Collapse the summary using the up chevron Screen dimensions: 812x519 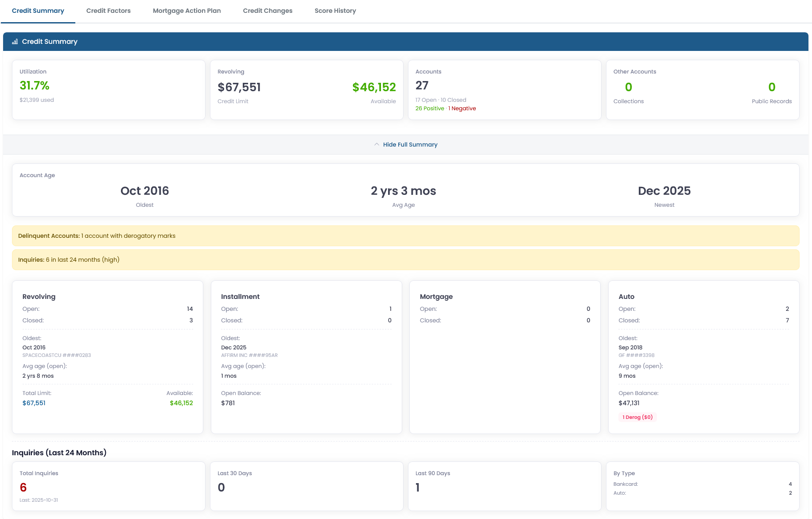[376, 144]
